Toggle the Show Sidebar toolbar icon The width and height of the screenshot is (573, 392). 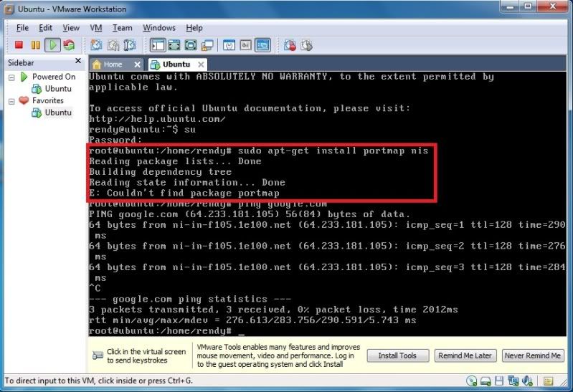158,45
